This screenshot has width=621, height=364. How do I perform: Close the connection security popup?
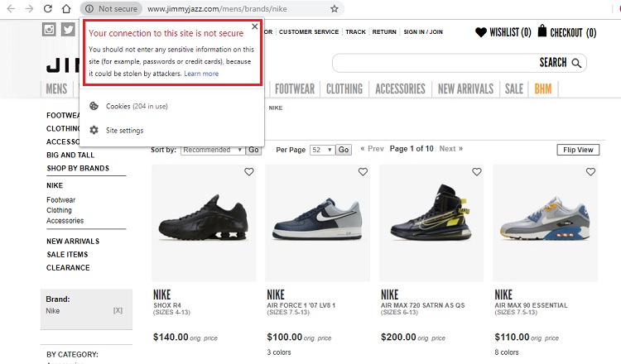point(254,26)
